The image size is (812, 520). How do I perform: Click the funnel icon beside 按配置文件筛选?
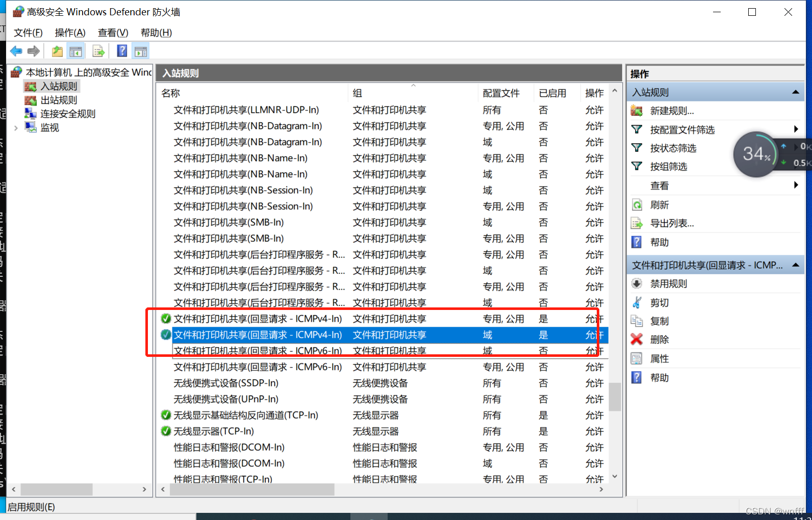[x=637, y=129]
